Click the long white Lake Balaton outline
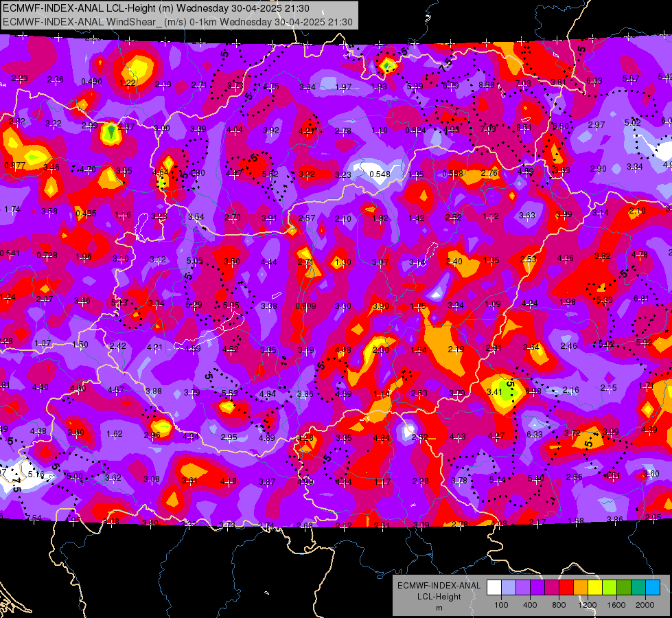The width and height of the screenshot is (672, 618). (209, 331)
